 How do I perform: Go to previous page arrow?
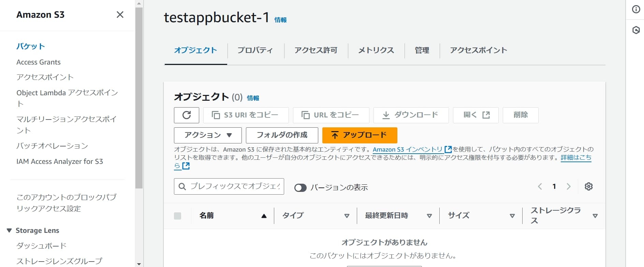pyautogui.click(x=540, y=186)
